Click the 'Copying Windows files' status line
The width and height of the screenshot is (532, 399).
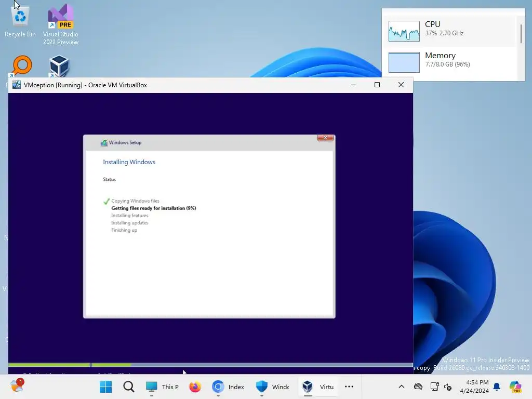click(135, 201)
